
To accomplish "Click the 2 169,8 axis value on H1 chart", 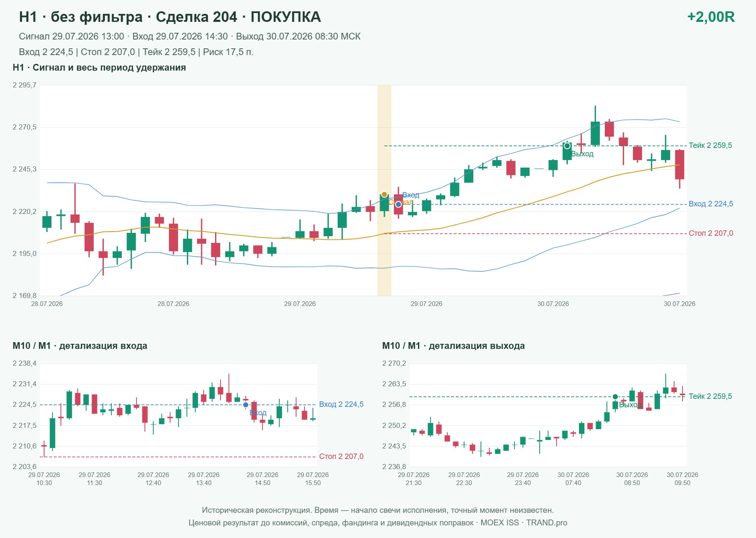I will pos(24,296).
